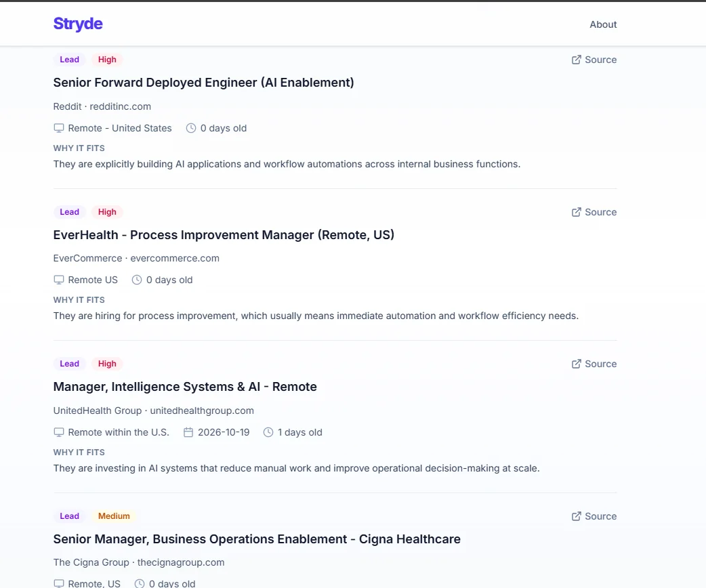The width and height of the screenshot is (706, 588).
Task: Click High badge on EverCommerce listing
Action: click(107, 212)
